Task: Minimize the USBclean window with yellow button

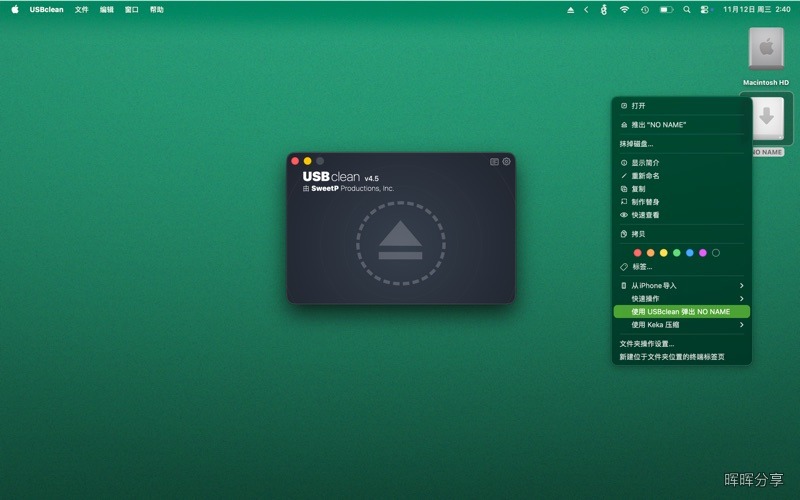Action: point(308,161)
